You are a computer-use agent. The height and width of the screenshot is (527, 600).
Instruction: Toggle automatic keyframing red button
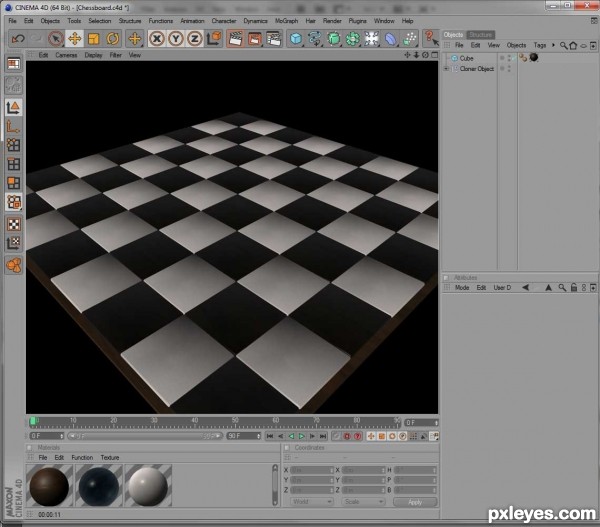pyautogui.click(x=347, y=436)
